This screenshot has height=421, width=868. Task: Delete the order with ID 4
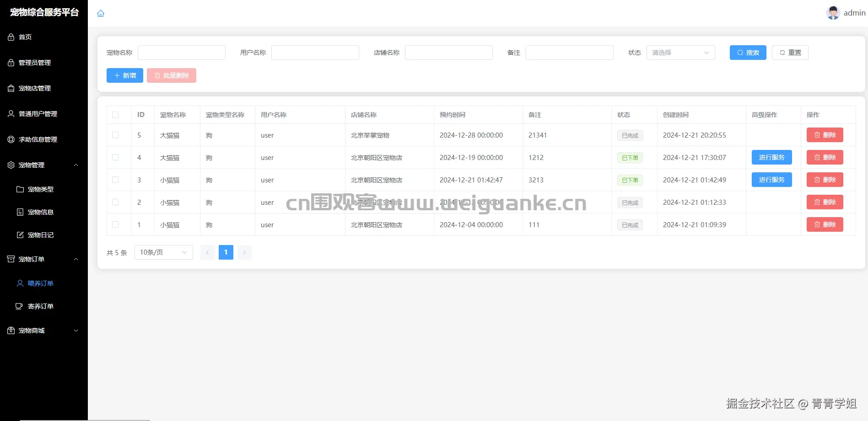pyautogui.click(x=825, y=157)
